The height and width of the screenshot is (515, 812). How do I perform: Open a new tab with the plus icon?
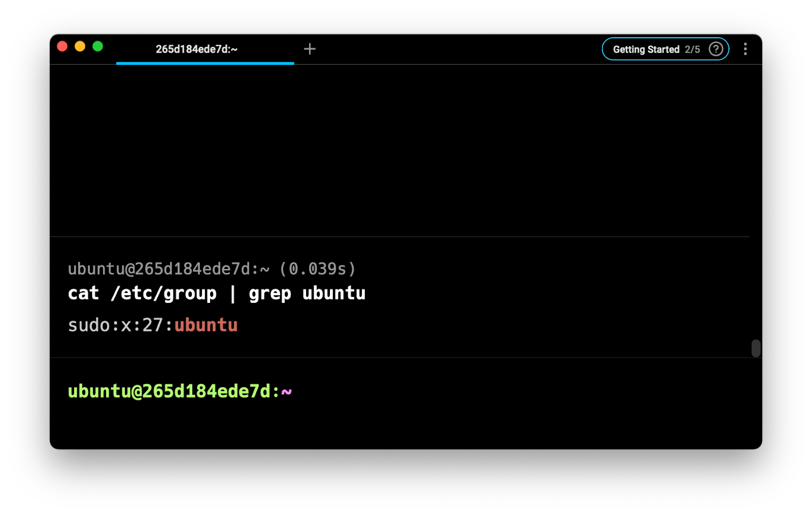[310, 49]
